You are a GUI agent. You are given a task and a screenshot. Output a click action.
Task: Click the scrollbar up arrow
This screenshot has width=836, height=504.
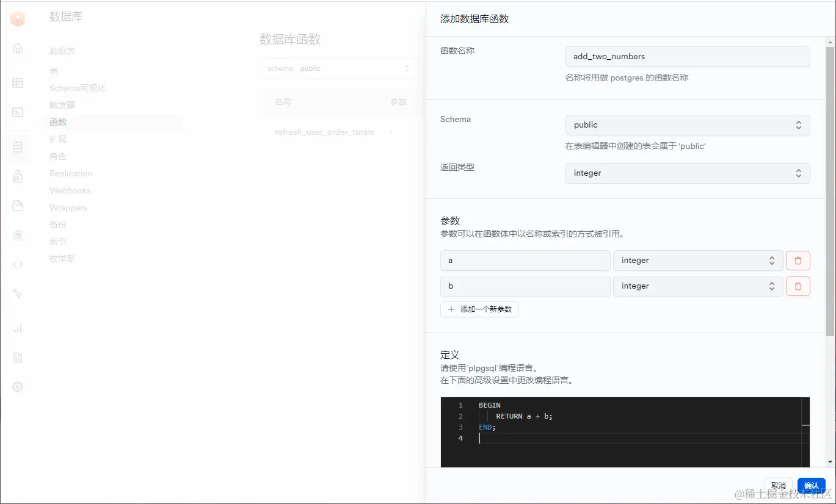[x=830, y=41]
